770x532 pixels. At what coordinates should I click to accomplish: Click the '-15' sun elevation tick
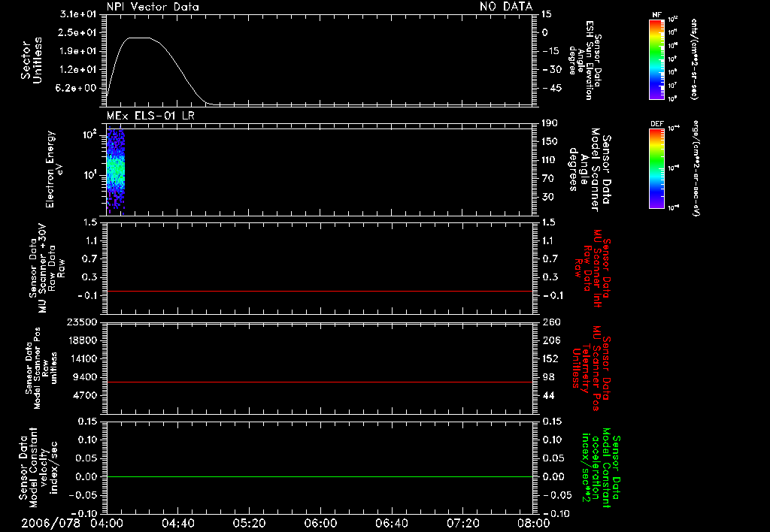(551, 52)
